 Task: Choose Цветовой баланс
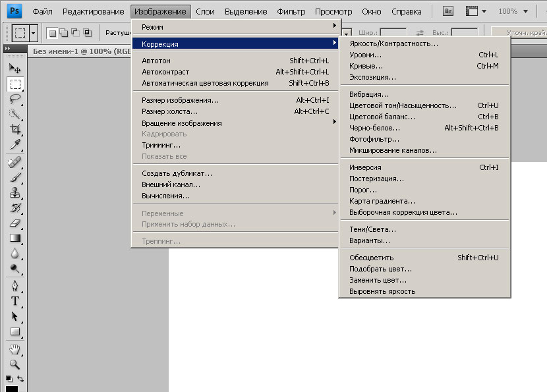[424, 117]
